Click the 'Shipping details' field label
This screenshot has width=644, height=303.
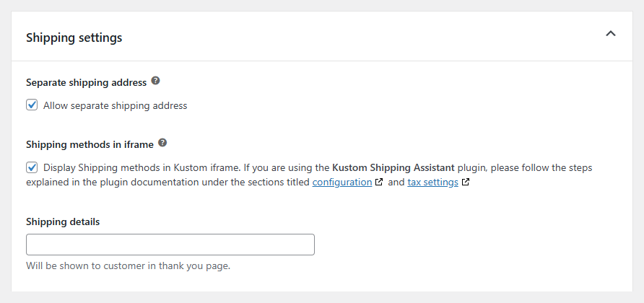click(x=63, y=221)
